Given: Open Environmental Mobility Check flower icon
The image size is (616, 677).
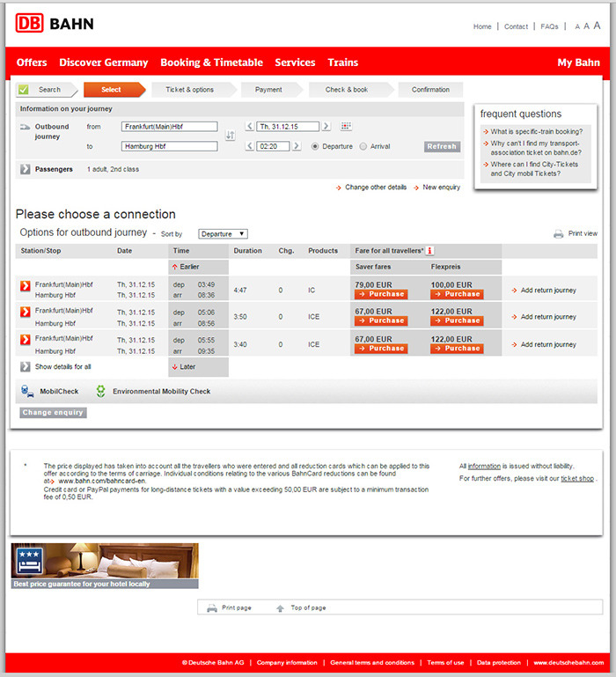Looking at the screenshot, I should pos(100,391).
